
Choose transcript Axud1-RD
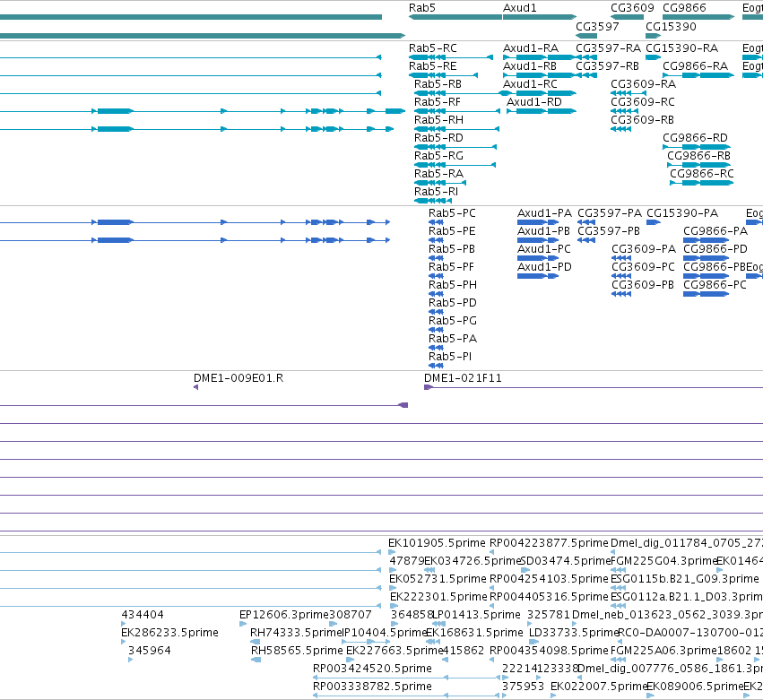[x=533, y=102]
